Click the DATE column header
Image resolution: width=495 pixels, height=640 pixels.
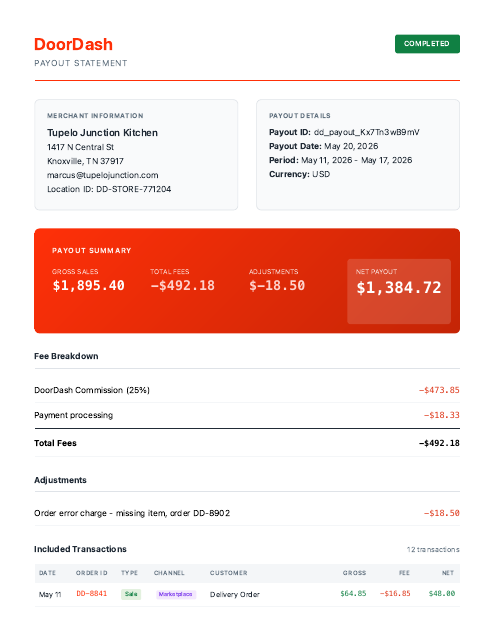point(47,573)
